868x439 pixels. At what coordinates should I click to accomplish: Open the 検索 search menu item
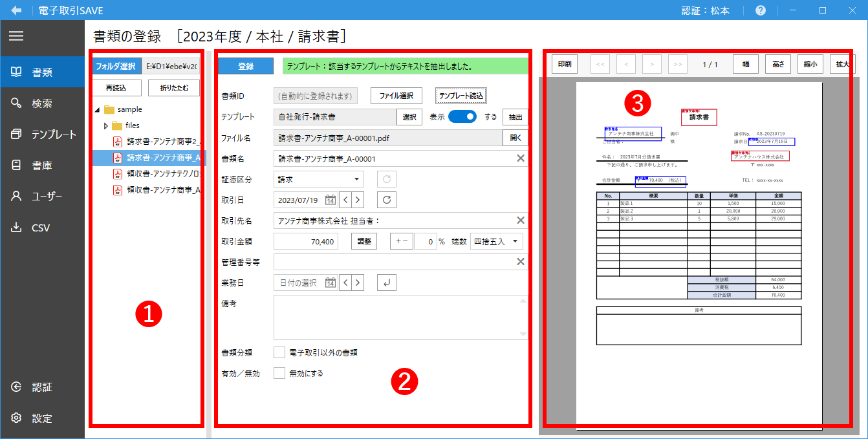(42, 103)
